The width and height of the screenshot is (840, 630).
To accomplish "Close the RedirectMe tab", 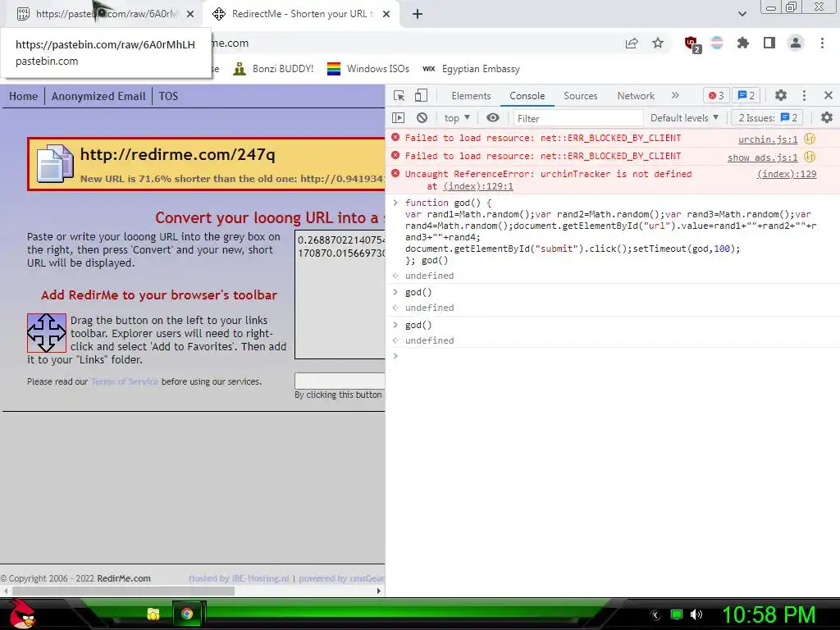I will click(386, 15).
